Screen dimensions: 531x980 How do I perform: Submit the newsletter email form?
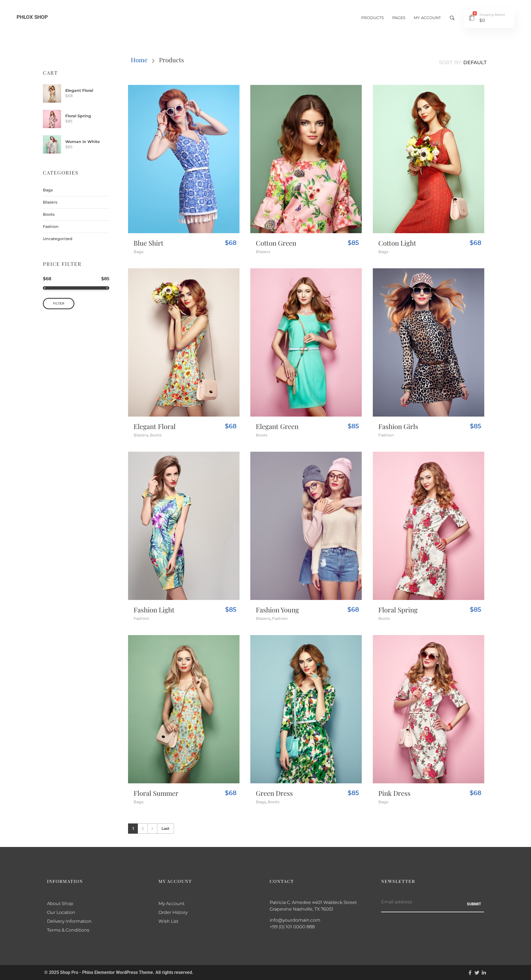pos(473,904)
